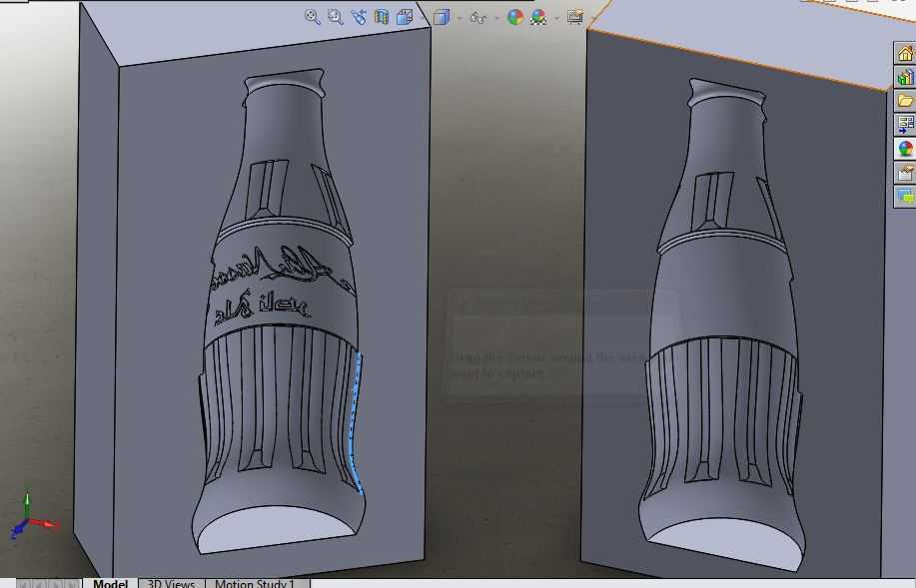Screen dimensions: 916x588
Task: Open SolidWorks Resources home tab
Action: point(905,53)
